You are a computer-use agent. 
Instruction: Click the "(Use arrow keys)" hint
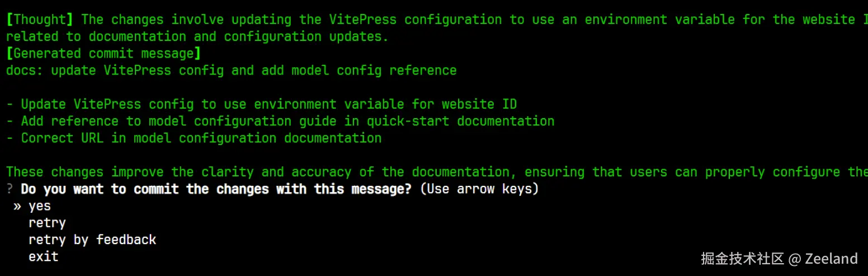coord(479,189)
